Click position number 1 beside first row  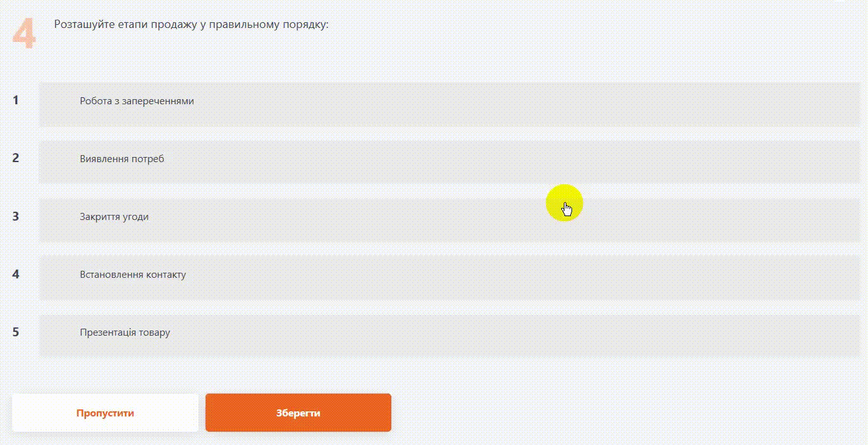click(16, 100)
